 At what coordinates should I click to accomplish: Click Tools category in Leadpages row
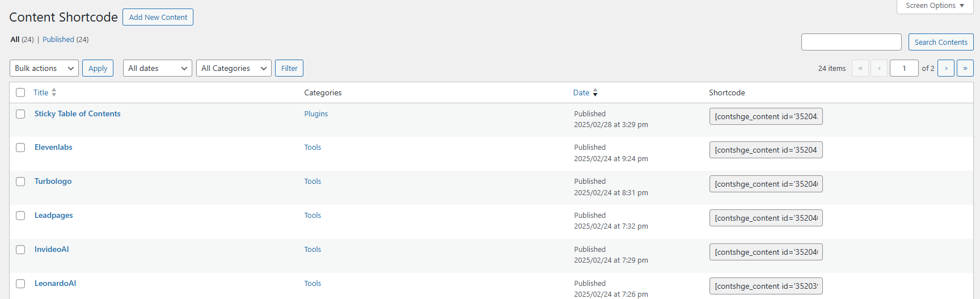pos(312,215)
